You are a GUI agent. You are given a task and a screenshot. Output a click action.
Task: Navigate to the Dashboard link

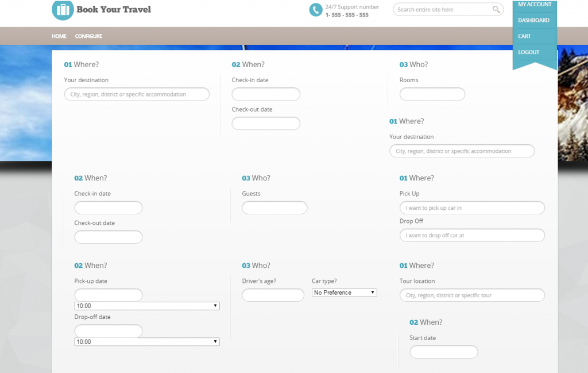[533, 20]
